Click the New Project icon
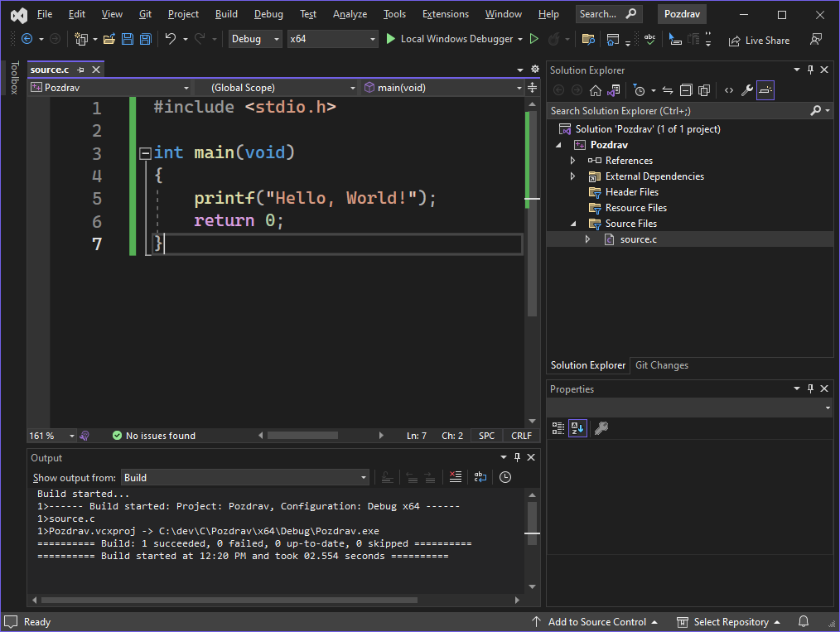Screen dimensions: 840x632 pyautogui.click(x=81, y=39)
